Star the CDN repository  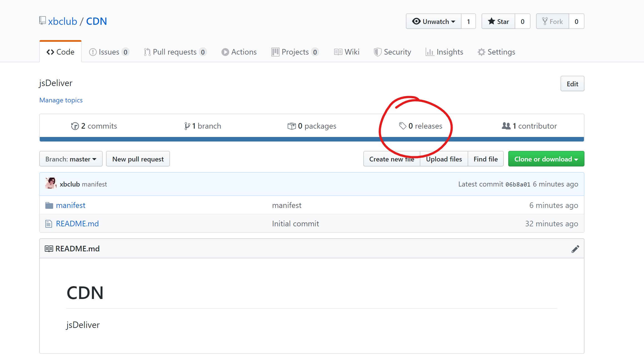pos(498,21)
